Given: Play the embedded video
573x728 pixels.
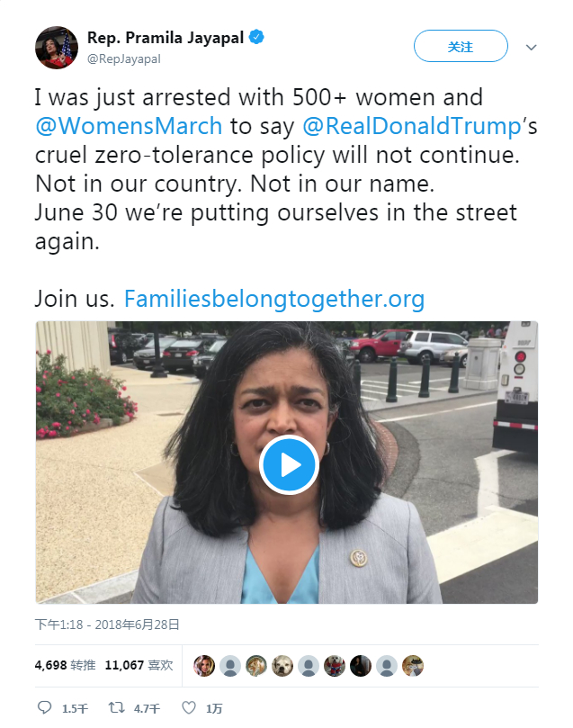Looking at the screenshot, I should (288, 465).
